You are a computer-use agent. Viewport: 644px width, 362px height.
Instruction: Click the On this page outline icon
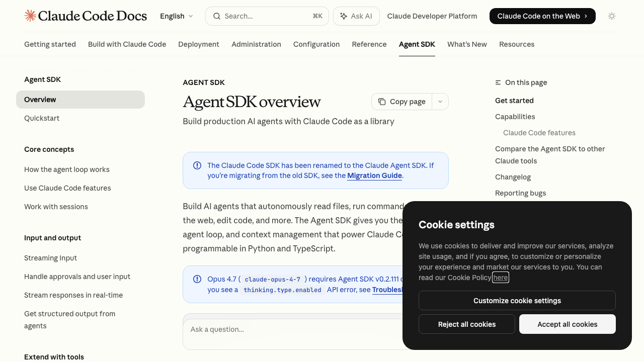coord(497,82)
